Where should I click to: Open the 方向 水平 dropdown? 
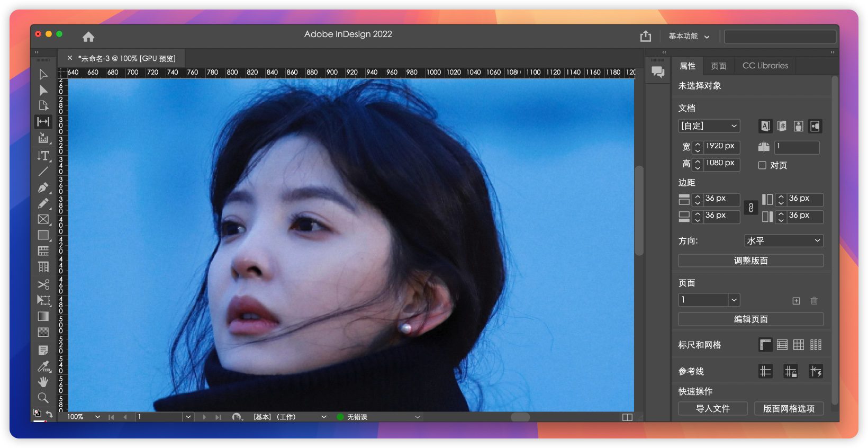point(783,241)
